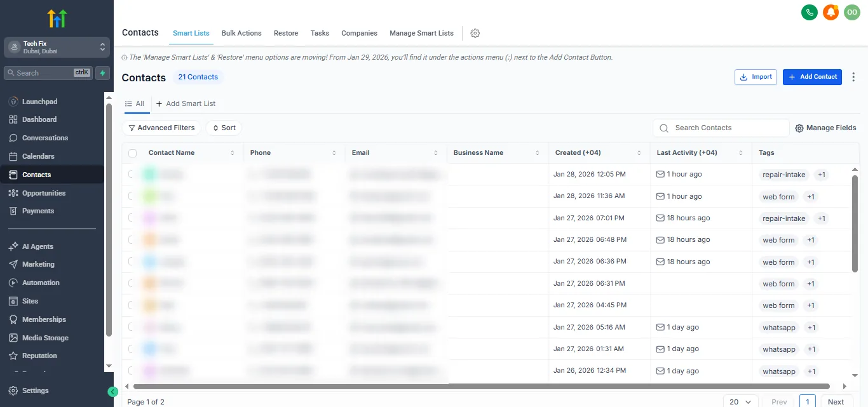Click the sidebar Search box
Screen dimensions: 868x407
click(x=48, y=73)
